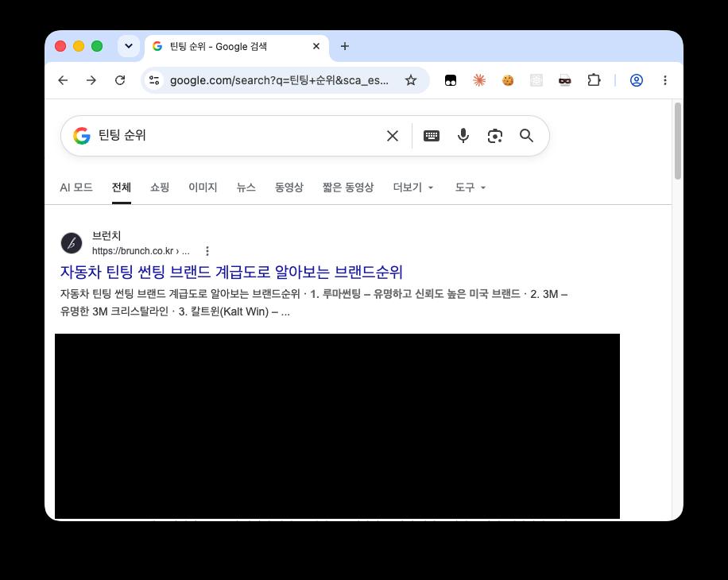Switch to the 뉴스 tab

[246, 188]
